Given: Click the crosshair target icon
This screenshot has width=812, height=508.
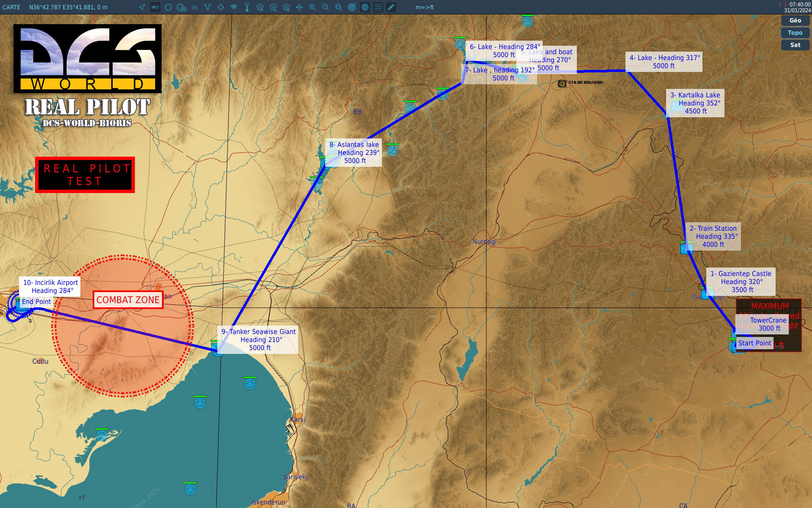Looking at the screenshot, I should coord(221,7).
